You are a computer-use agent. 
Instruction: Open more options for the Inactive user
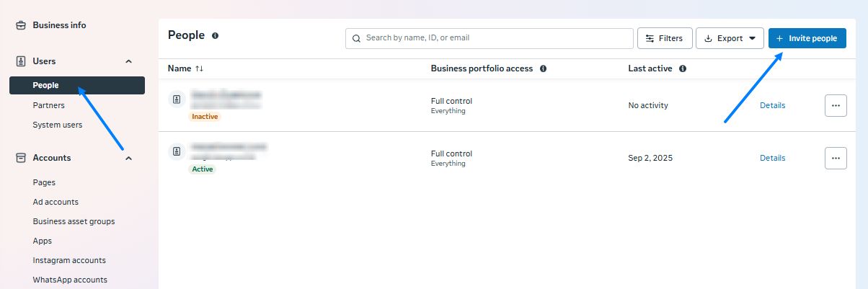(x=836, y=105)
